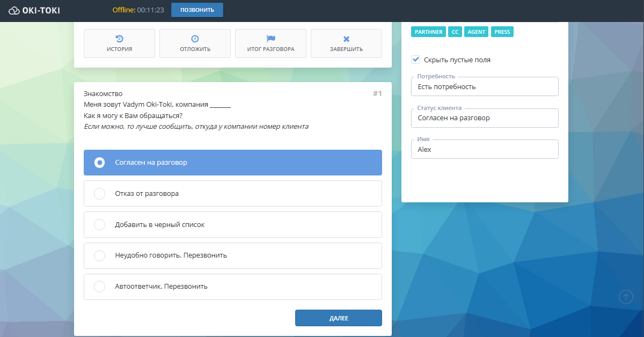The height and width of the screenshot is (337, 644).
Task: Toggle the Скрыть пустые поля checkbox
Action: pos(415,60)
